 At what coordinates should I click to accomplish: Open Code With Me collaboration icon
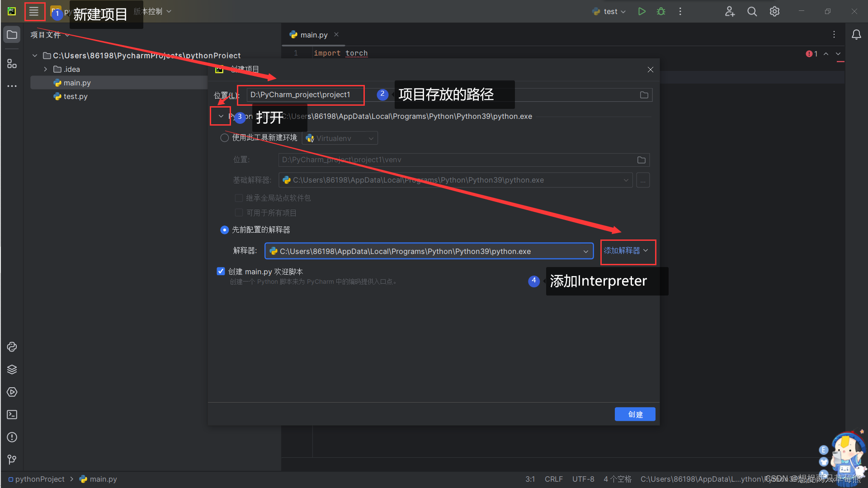click(x=730, y=11)
